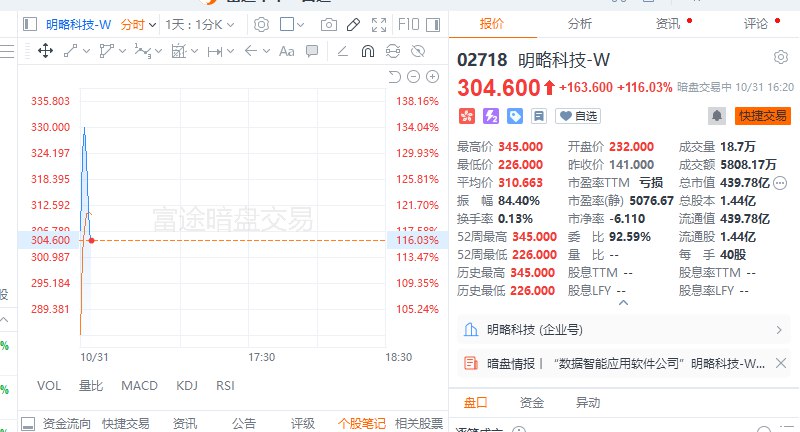Expand polygon shape tool options arrow
Image resolution: width=800 pixels, height=432 pixels.
tap(122, 51)
